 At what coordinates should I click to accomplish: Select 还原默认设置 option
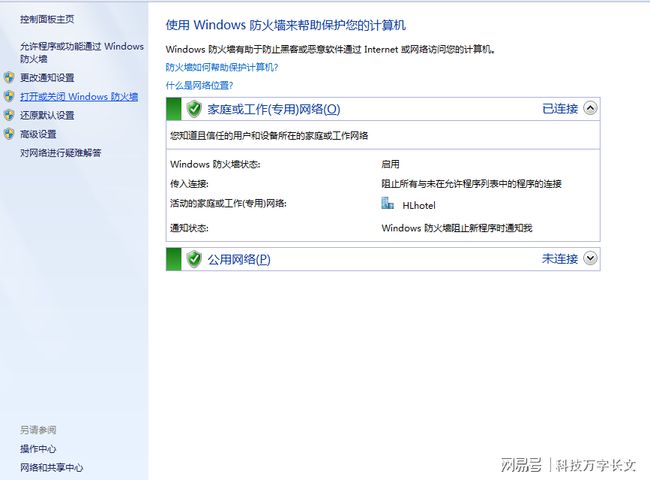47,115
